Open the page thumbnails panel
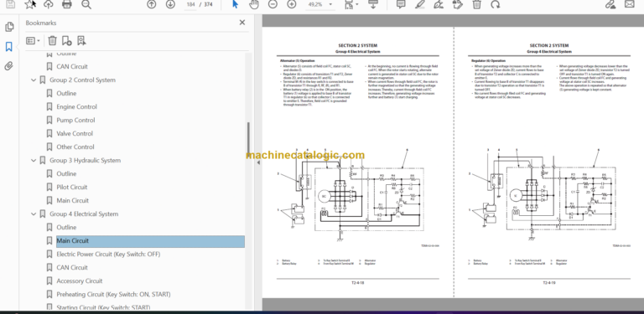644x314 pixels. [x=9, y=27]
